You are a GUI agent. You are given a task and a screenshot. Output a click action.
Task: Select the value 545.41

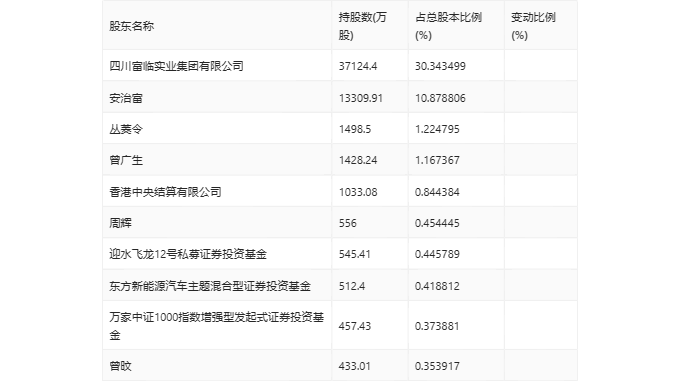355,254
